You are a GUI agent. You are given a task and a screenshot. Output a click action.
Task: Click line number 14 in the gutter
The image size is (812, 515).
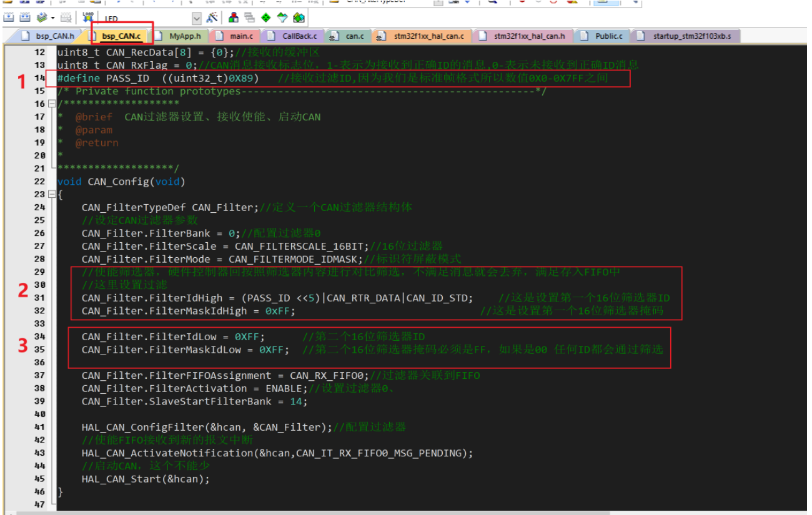(39, 78)
